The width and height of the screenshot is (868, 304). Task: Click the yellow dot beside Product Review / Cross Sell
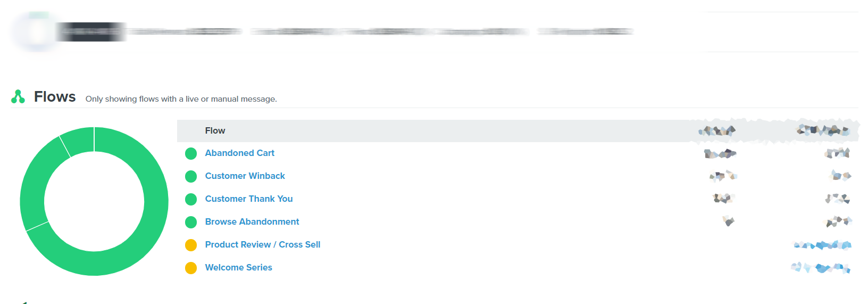tap(191, 245)
